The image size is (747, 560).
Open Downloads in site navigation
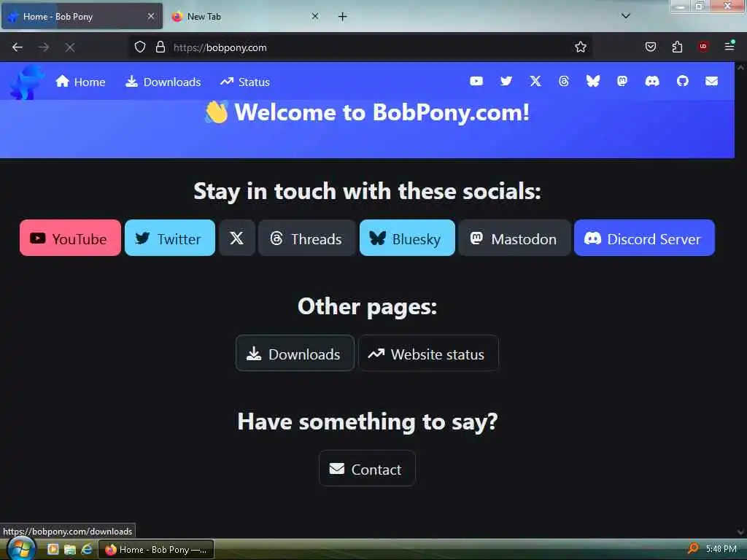point(163,82)
